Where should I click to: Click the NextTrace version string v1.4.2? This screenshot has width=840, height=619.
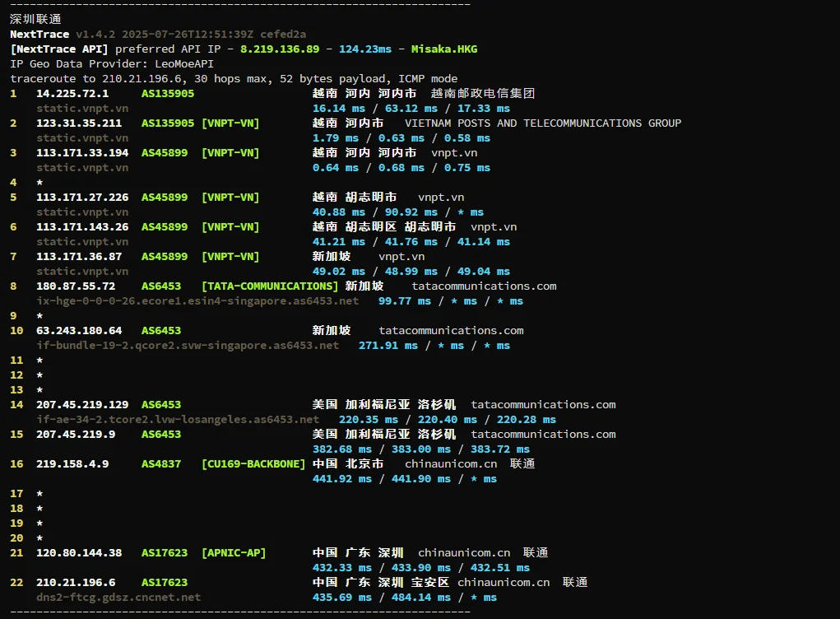click(95, 35)
